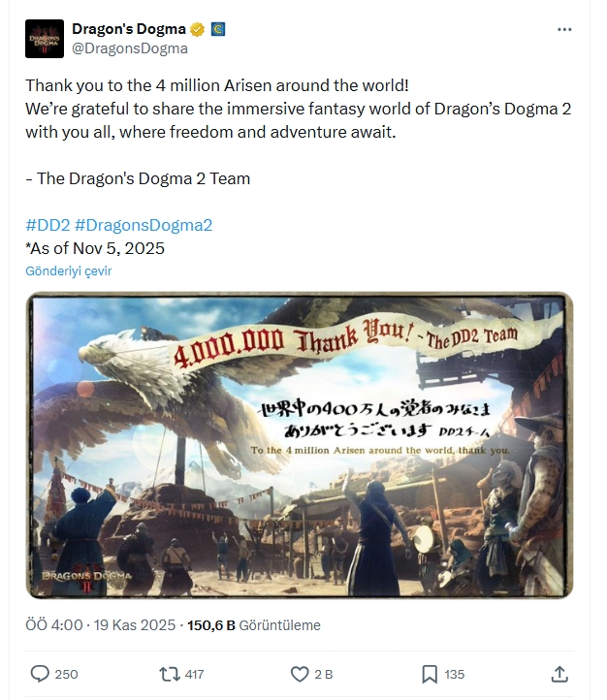Open the #DD2 hashtag
The height and width of the screenshot is (700, 607).
(48, 225)
